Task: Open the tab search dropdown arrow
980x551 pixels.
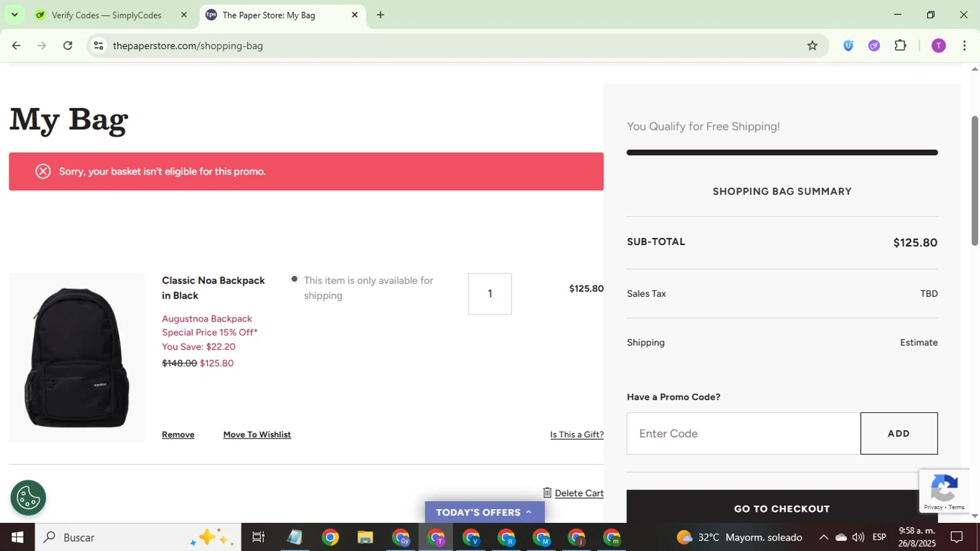Action: (14, 14)
